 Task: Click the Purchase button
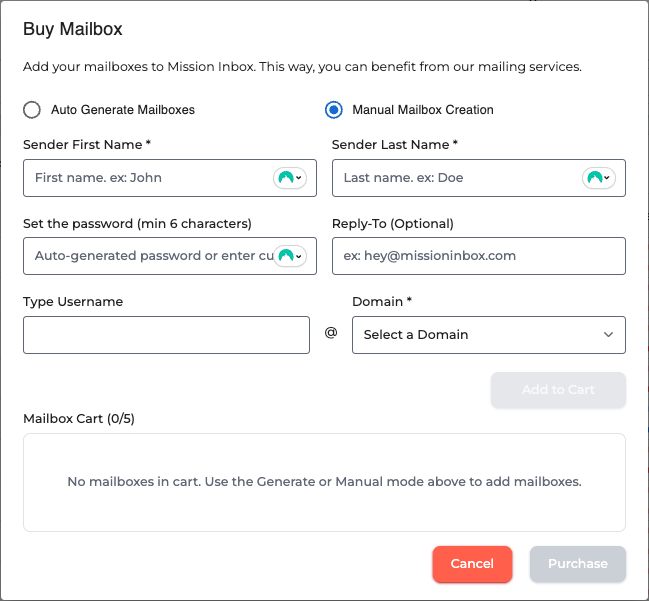point(577,564)
